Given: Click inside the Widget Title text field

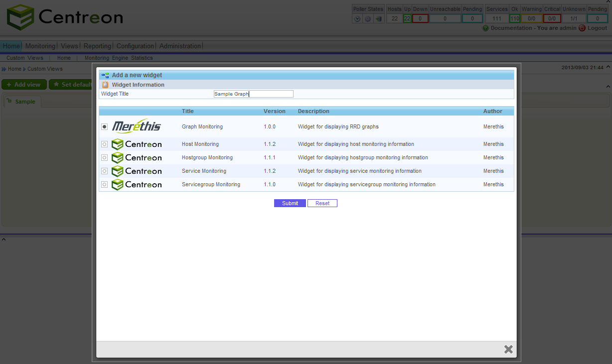Looking at the screenshot, I should pos(253,94).
